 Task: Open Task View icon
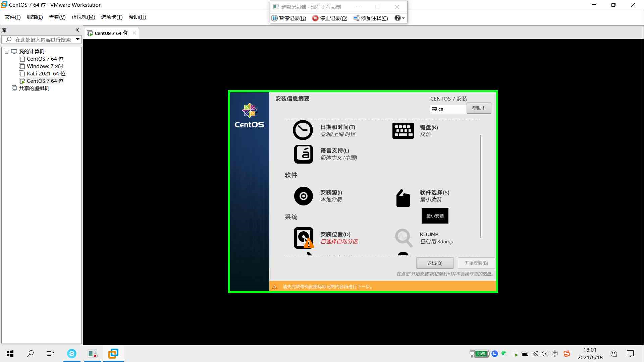(x=50, y=354)
